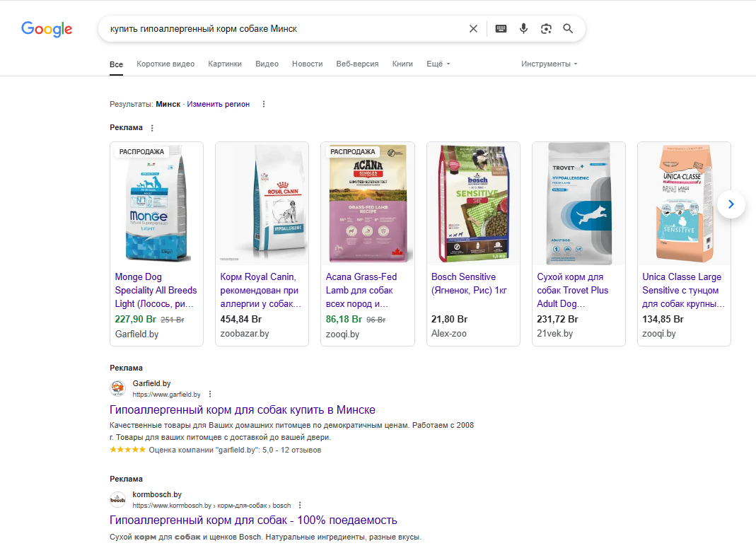The image size is (756, 553).
Task: Open search by image camera icon
Action: [546, 29]
